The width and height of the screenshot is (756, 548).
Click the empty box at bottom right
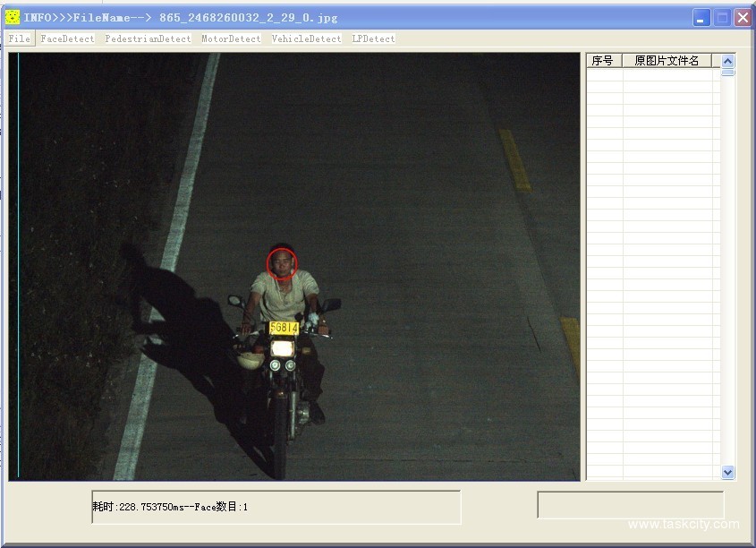pos(630,505)
